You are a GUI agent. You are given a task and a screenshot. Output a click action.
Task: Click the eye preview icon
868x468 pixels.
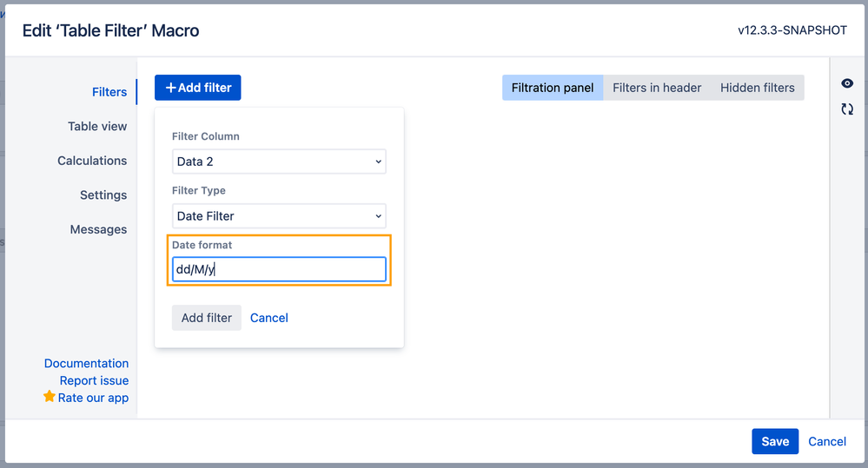[x=847, y=83]
